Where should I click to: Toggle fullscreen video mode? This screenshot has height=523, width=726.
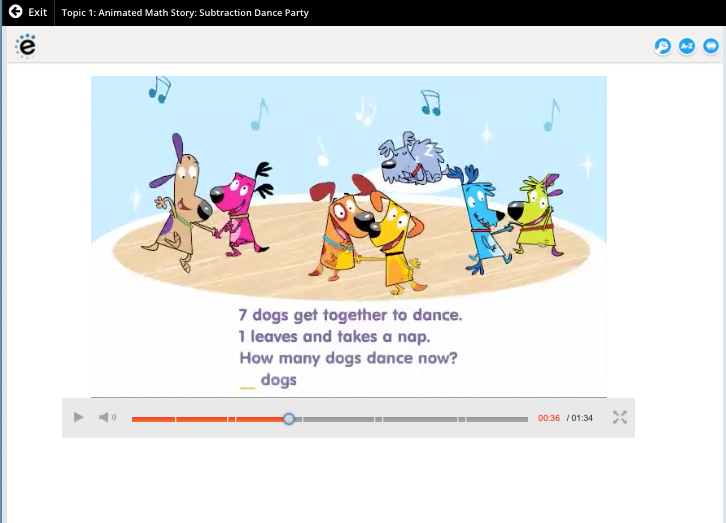click(620, 417)
